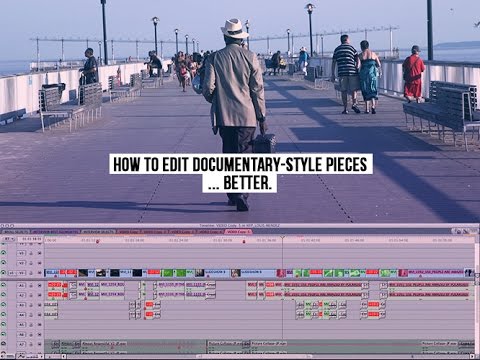Screen dimensions: 480x360
Task: Lock audio track A1
Action: coord(31,286)
